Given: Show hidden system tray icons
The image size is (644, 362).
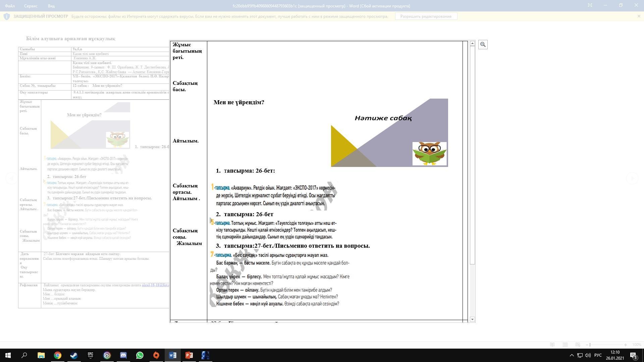Looking at the screenshot, I should [x=572, y=355].
